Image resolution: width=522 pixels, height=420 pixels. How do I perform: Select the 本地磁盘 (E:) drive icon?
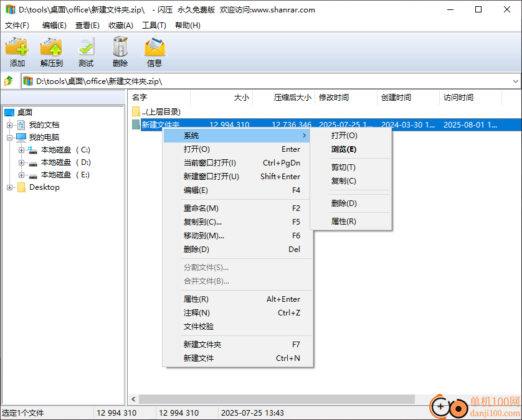click(x=32, y=175)
